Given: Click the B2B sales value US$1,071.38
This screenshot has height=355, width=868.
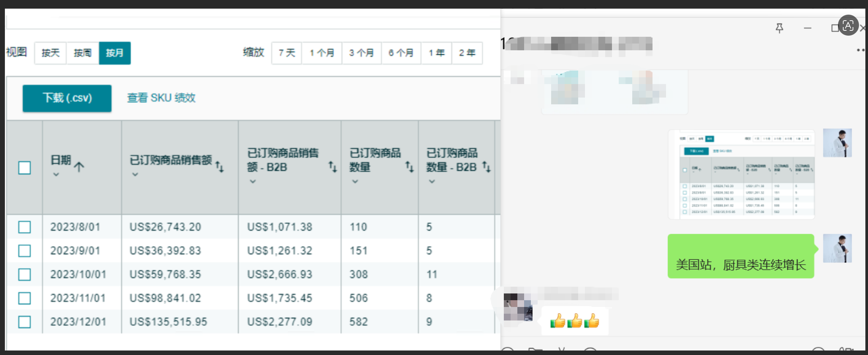Looking at the screenshot, I should coord(280,227).
